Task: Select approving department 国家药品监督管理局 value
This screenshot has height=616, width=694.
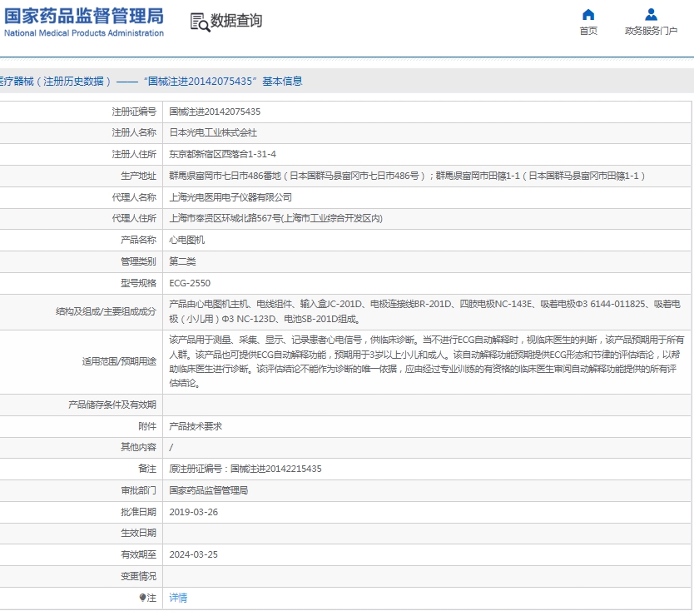Action: coord(209,490)
